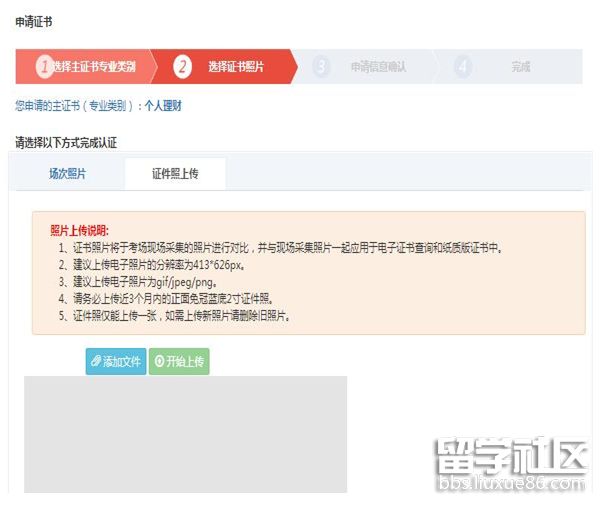
Task: Click the 照片上传说明 heading
Action: click(x=78, y=230)
